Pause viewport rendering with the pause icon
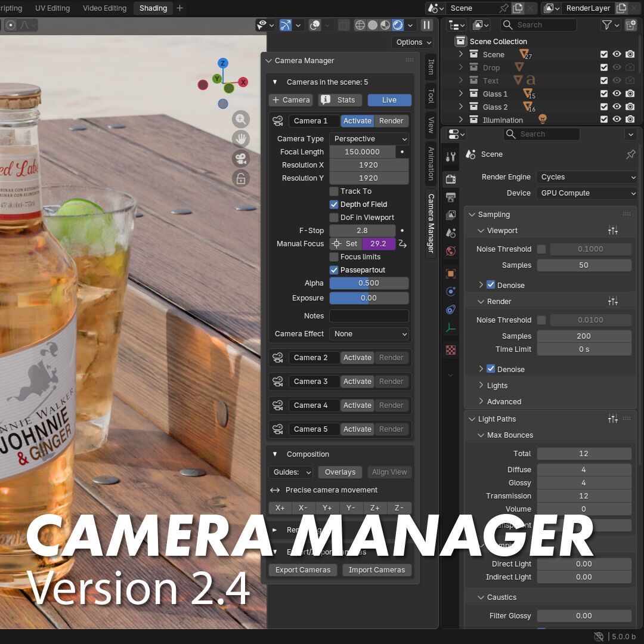The image size is (644, 644). pyautogui.click(x=427, y=25)
